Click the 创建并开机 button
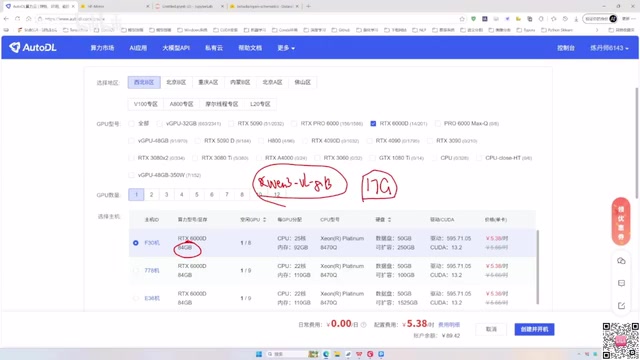This screenshot has height=360, width=640. point(534,329)
